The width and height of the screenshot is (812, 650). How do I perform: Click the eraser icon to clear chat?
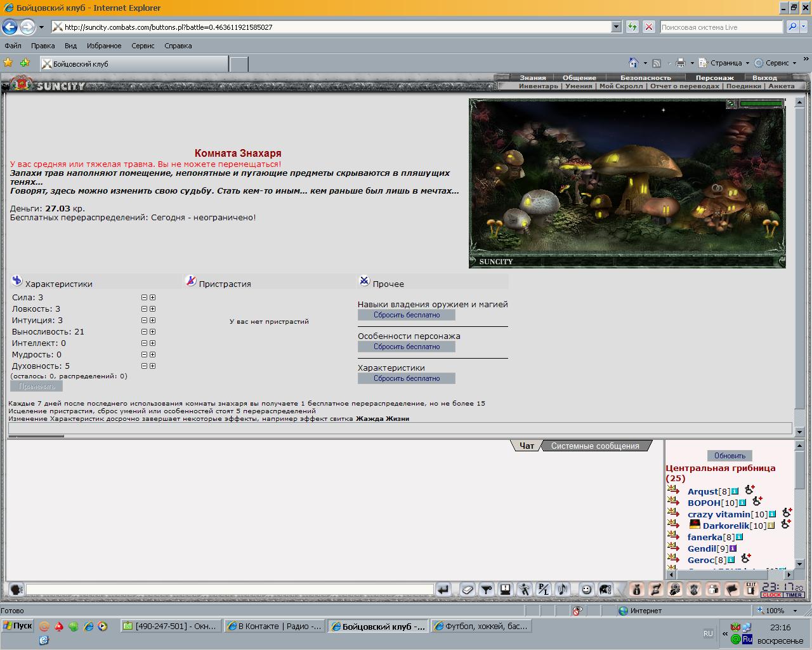468,590
